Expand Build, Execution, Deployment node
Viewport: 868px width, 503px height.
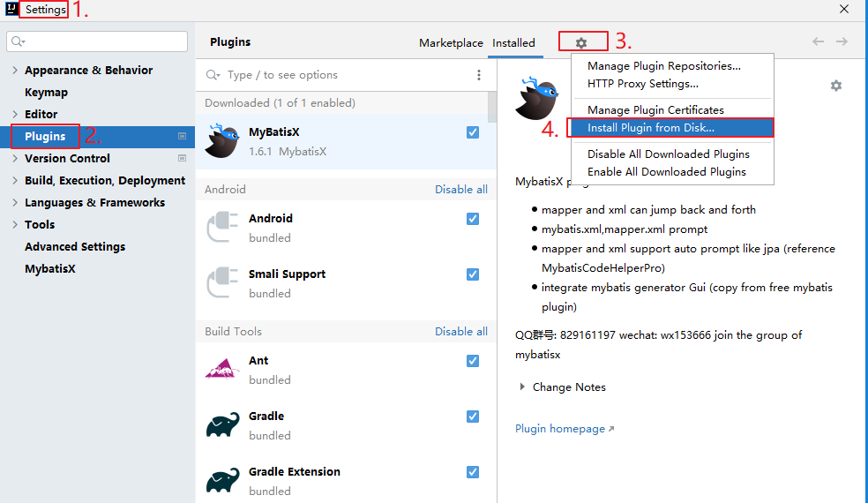[x=15, y=181]
